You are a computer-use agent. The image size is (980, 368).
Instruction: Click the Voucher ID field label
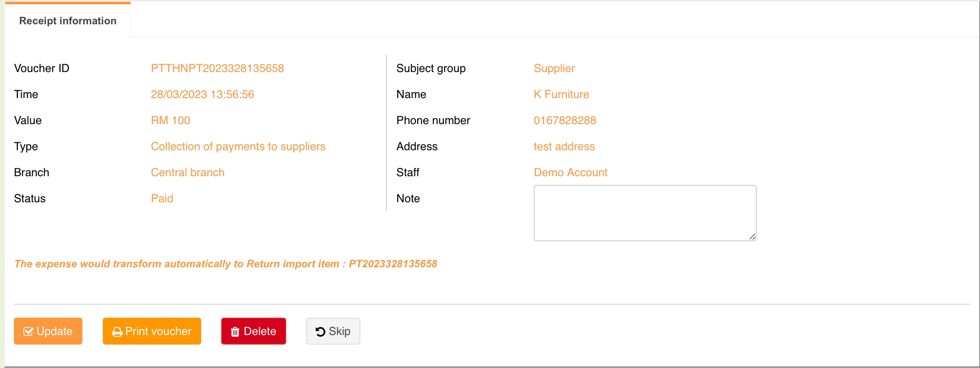pos(42,69)
